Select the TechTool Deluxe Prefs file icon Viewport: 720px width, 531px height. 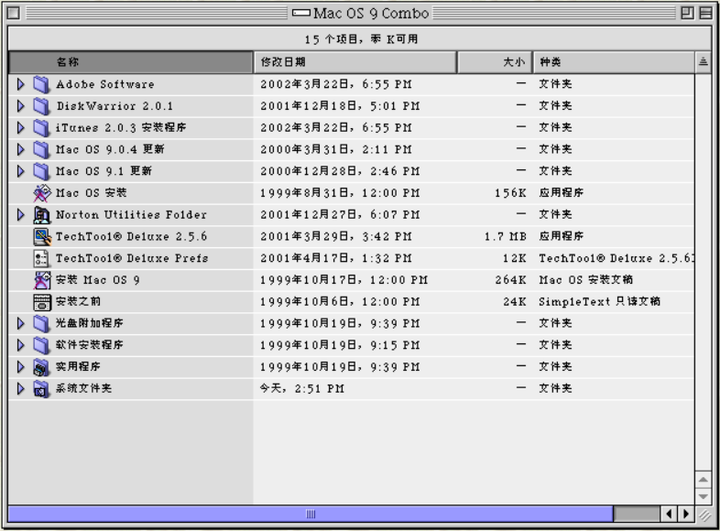(41, 258)
